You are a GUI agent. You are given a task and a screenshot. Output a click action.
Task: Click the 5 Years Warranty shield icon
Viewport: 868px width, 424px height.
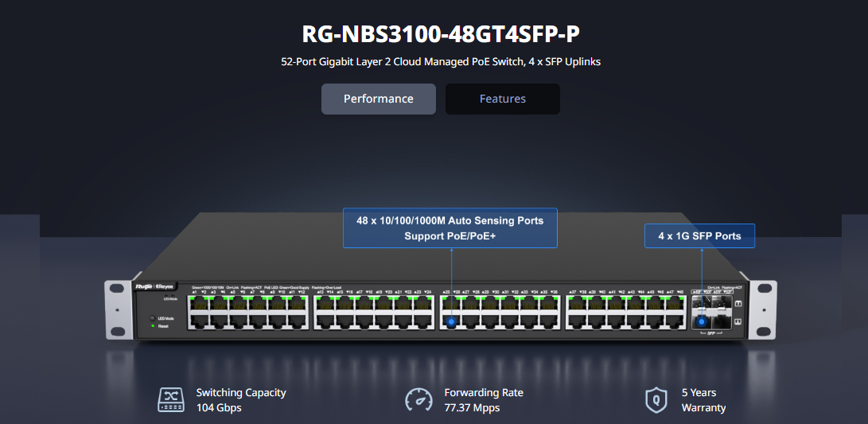656,399
